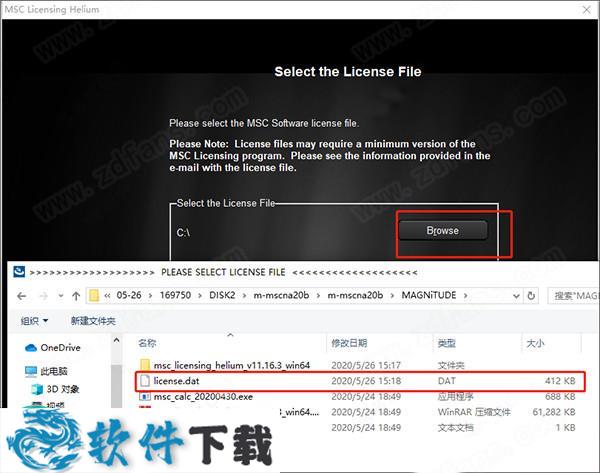
Task: Click the search MAGNiTUDE field
Action: tap(574, 296)
